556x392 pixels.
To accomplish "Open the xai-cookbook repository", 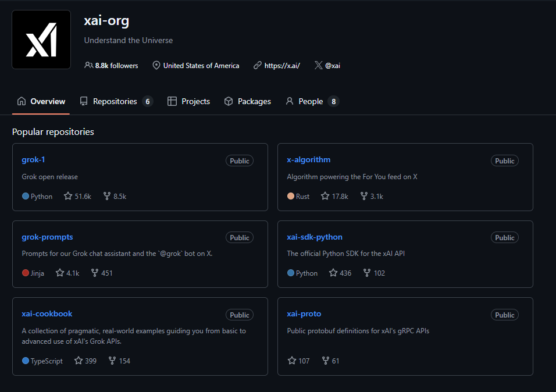I will tap(47, 313).
